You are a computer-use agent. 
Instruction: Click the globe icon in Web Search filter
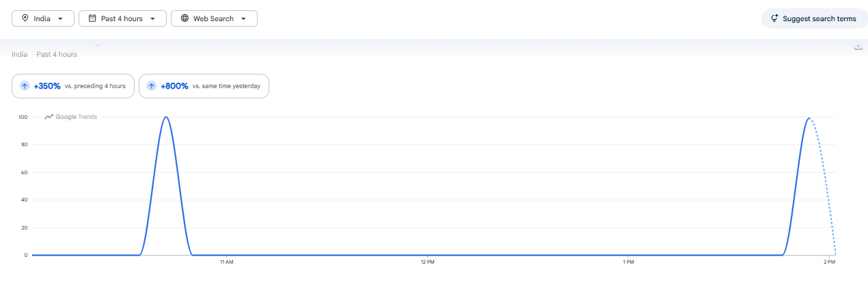(x=185, y=18)
